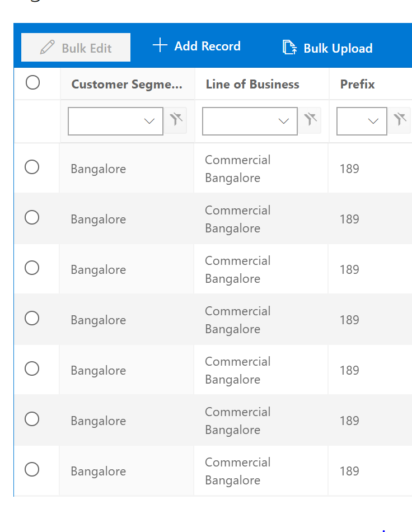Click Commercial Bangalore cell in fifth row
Viewport: 412px width, 532px height.
[x=237, y=370]
